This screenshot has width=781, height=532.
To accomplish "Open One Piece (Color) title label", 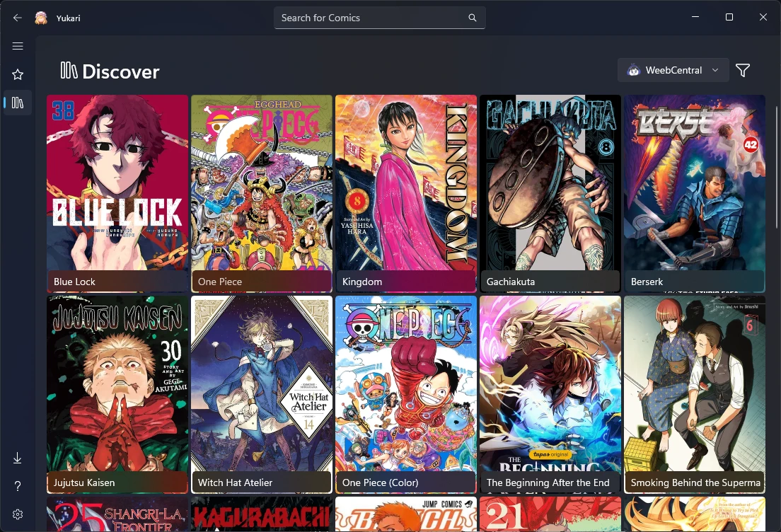I will 380,482.
